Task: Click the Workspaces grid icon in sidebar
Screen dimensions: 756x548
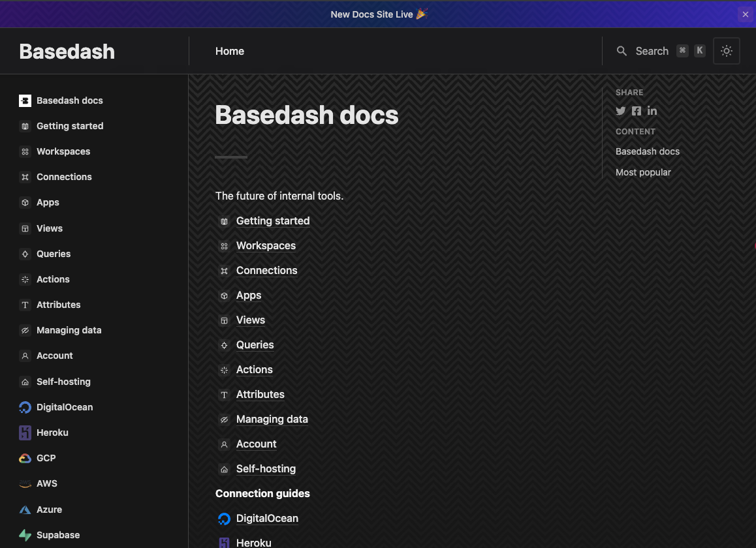Action: tap(25, 151)
